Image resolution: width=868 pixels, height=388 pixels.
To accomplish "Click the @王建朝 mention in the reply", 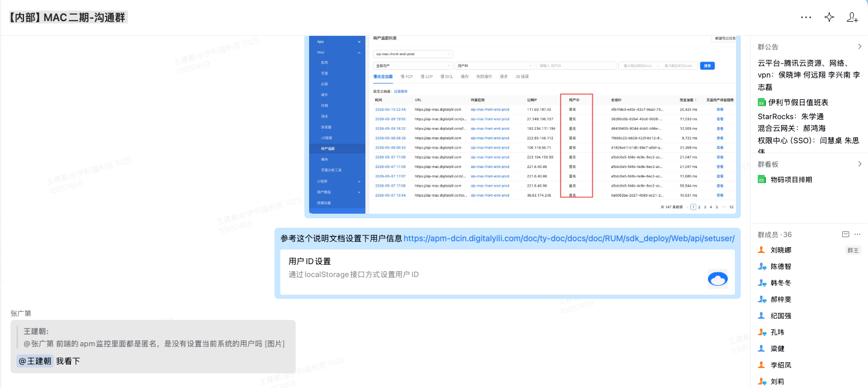I will 35,361.
